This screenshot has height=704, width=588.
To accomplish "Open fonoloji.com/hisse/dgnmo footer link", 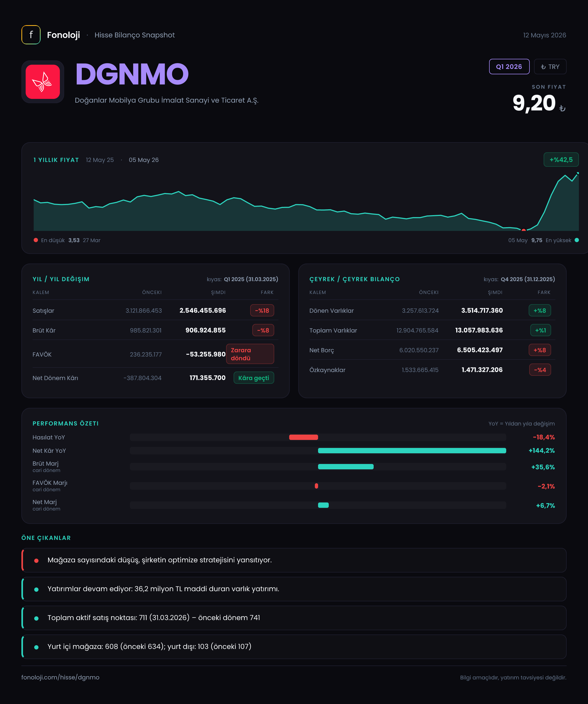I will click(x=60, y=677).
